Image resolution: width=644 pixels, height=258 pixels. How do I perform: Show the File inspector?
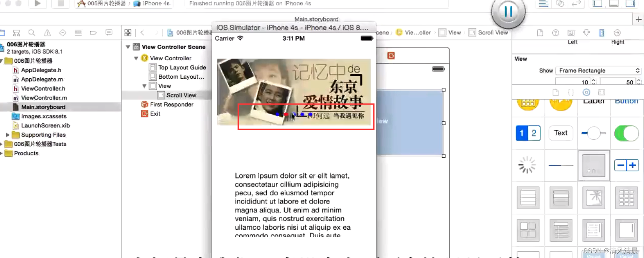540,33
